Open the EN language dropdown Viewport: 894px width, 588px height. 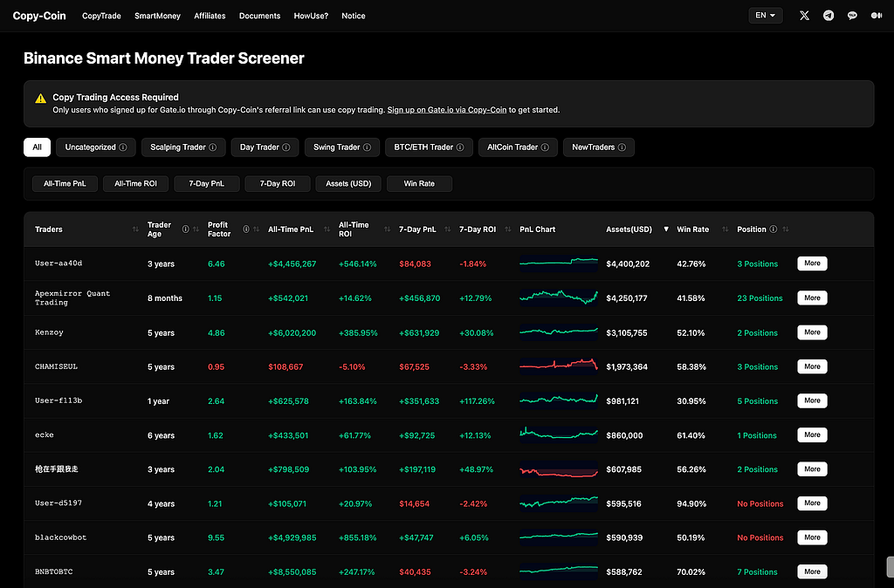coord(765,16)
